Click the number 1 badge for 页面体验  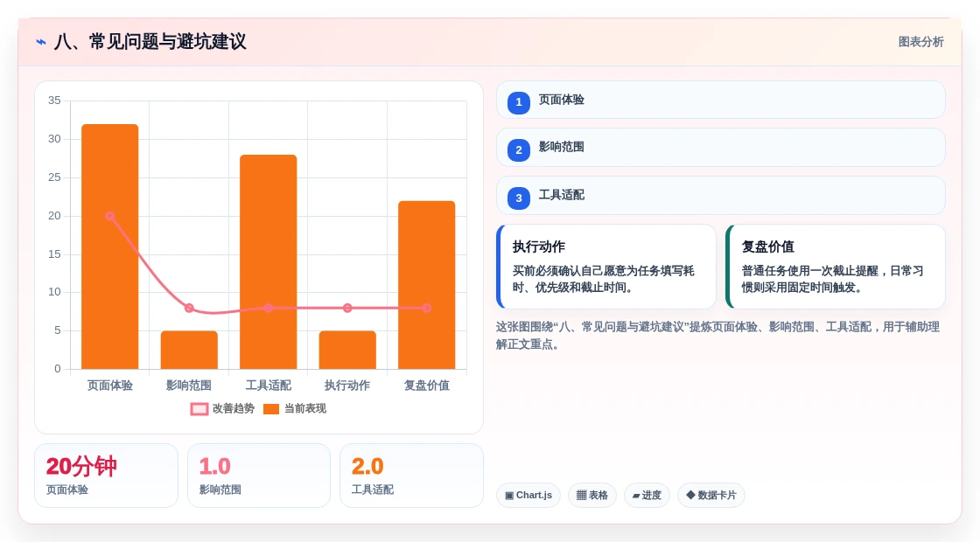pyautogui.click(x=519, y=102)
